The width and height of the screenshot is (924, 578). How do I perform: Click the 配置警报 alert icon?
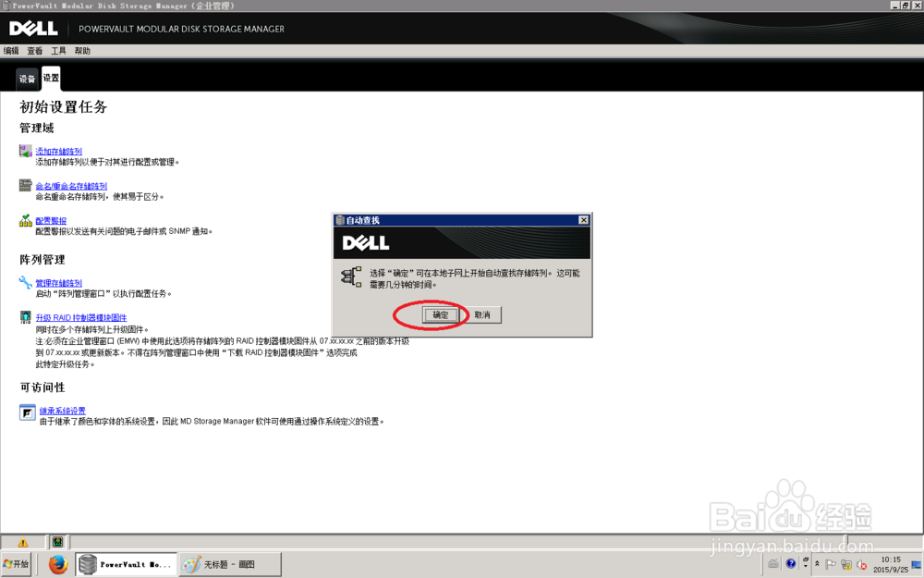[x=25, y=221]
